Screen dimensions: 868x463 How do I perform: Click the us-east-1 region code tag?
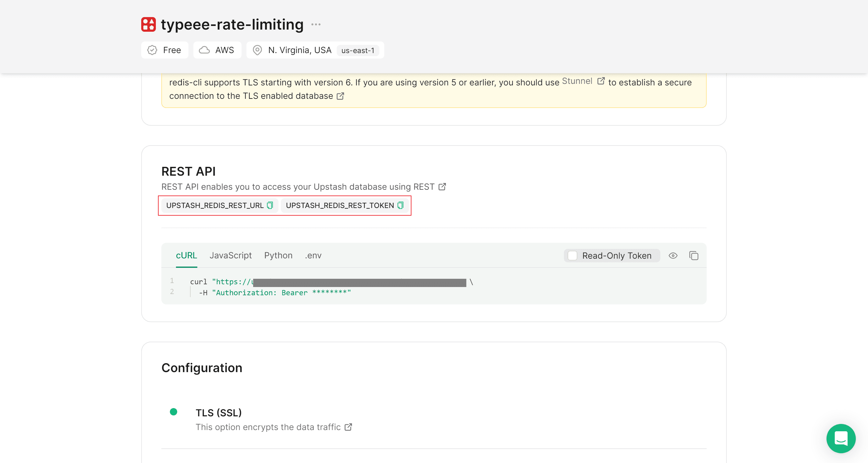(358, 51)
